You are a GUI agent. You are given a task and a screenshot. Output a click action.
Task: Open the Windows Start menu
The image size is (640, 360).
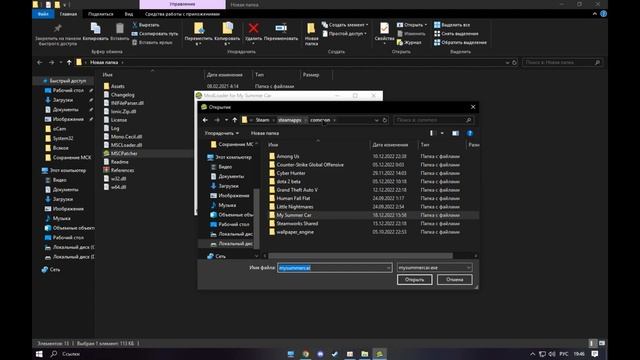(39, 354)
